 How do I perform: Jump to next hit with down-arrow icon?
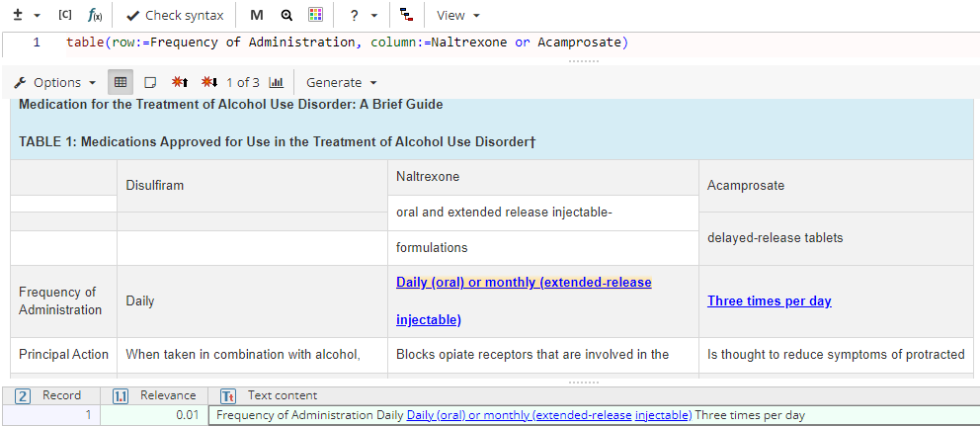coord(209,82)
